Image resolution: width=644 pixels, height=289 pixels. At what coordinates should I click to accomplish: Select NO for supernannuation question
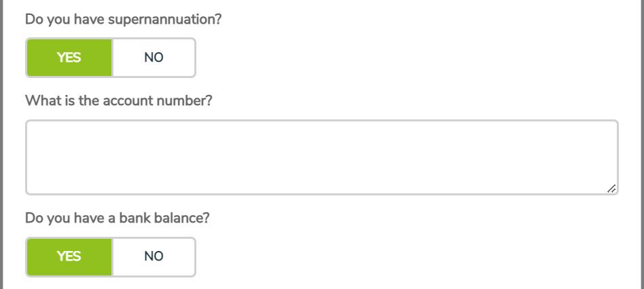pos(154,58)
